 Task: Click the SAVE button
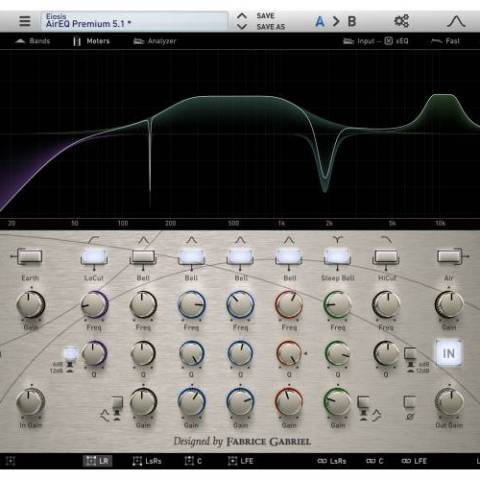[x=265, y=16]
